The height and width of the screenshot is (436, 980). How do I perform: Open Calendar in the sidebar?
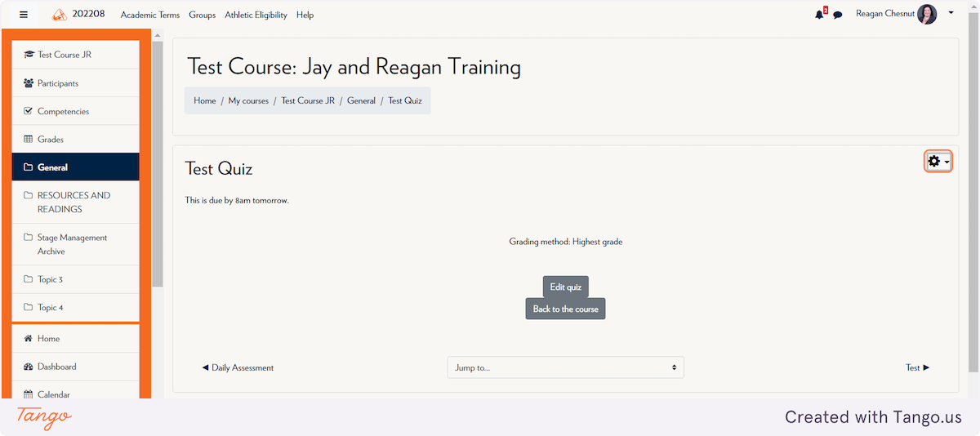[x=76, y=394]
